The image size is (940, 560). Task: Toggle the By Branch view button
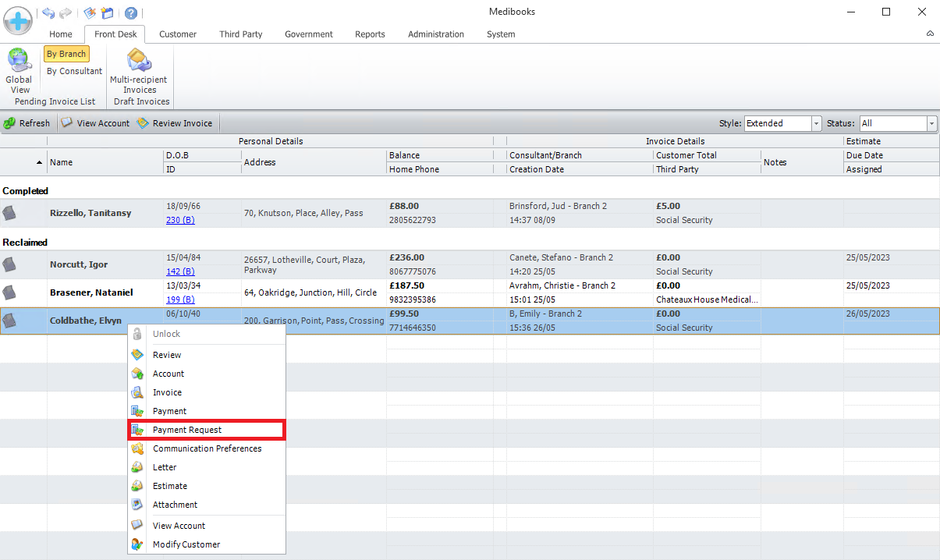[66, 54]
